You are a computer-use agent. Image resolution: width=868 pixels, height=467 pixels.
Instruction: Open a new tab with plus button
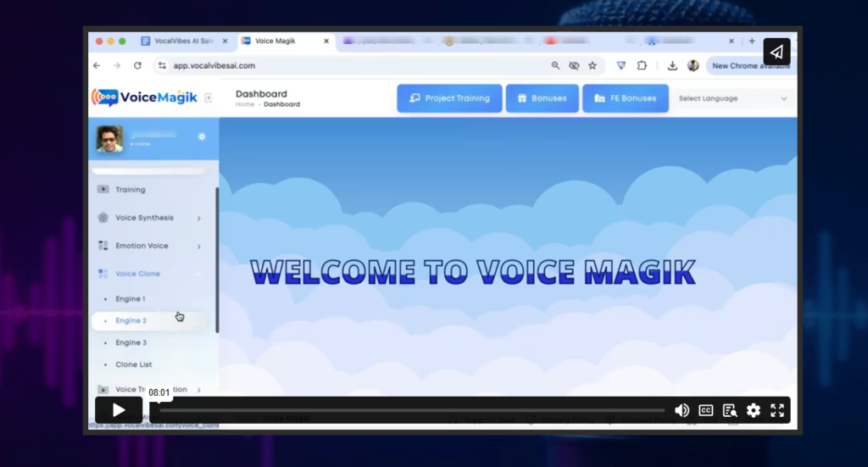(752, 41)
